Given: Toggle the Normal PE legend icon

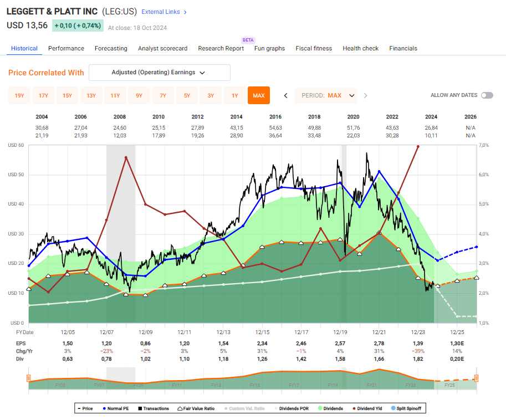Looking at the screenshot, I should coord(104,408).
